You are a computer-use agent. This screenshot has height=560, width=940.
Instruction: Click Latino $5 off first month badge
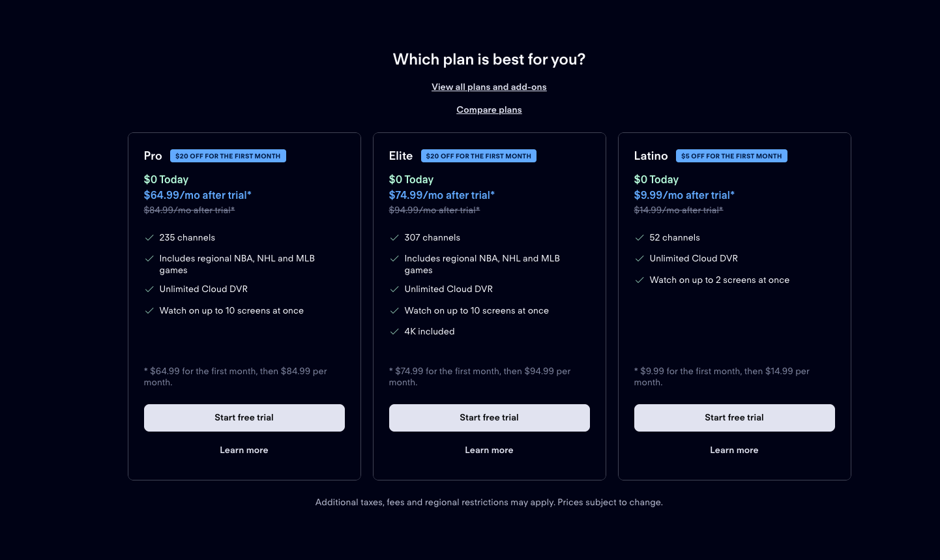731,156
